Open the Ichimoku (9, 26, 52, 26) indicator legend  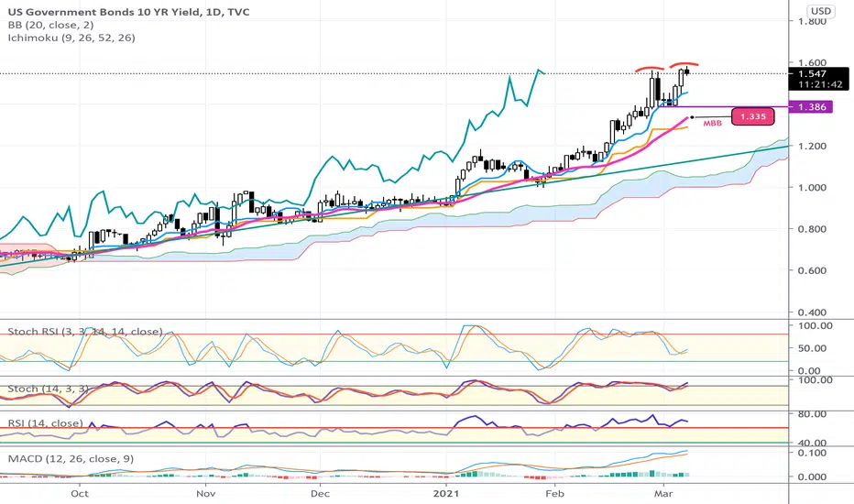(x=71, y=38)
